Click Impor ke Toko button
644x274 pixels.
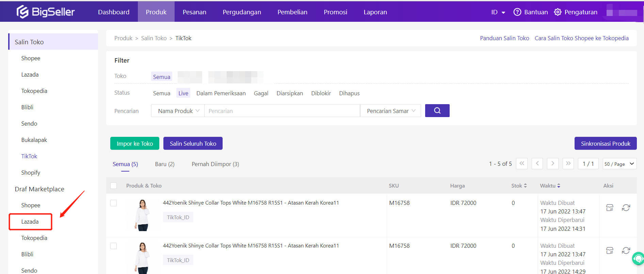coord(135,143)
